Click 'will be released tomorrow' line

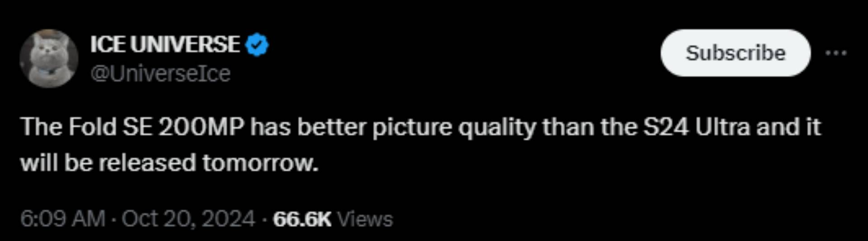169,162
